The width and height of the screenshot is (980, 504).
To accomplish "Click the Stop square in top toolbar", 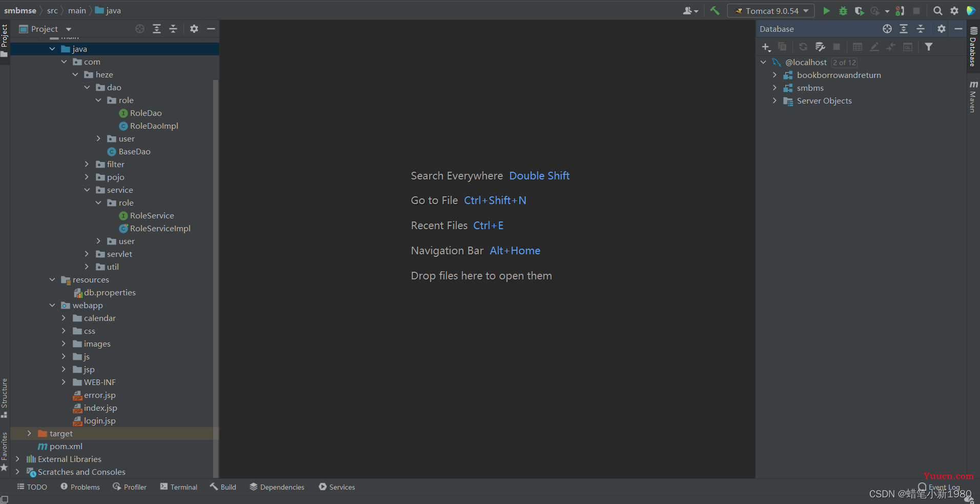I will pyautogui.click(x=916, y=10).
